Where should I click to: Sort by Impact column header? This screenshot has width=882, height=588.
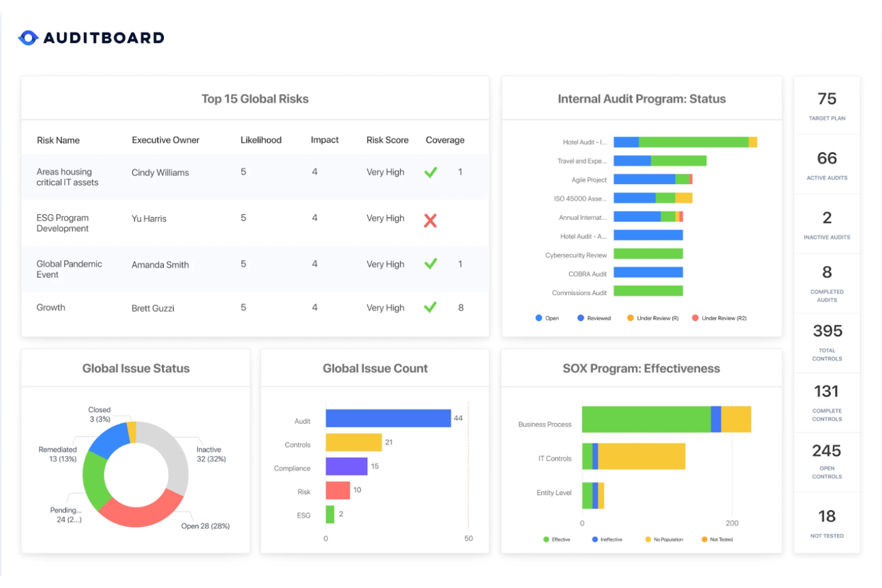[325, 140]
